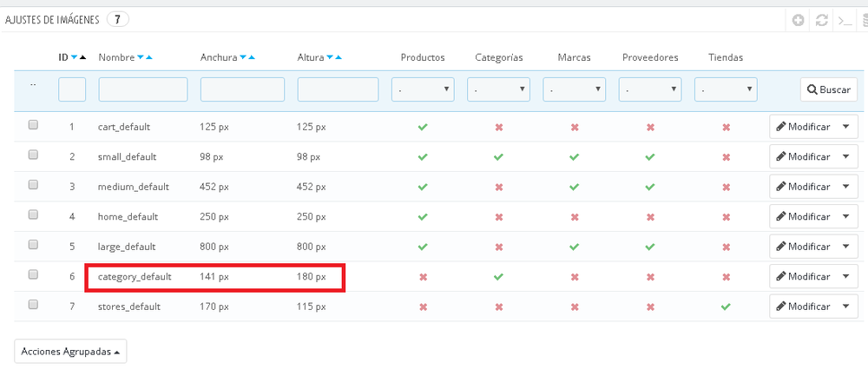Sort Nombre column ascending arrow

pos(149,57)
